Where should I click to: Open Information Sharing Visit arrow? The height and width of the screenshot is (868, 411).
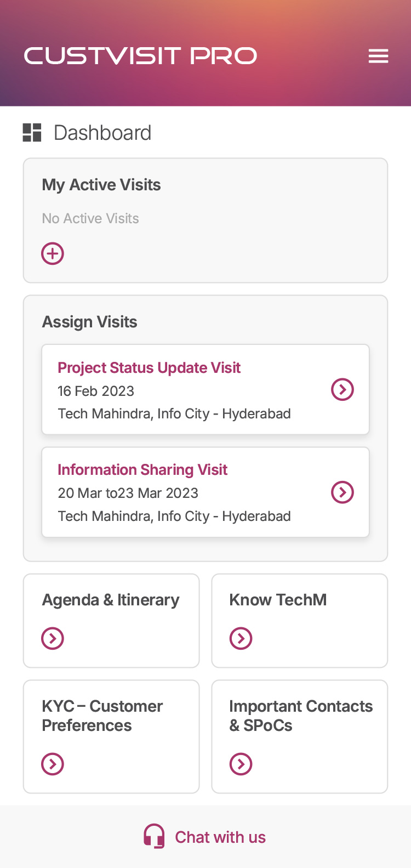(342, 492)
